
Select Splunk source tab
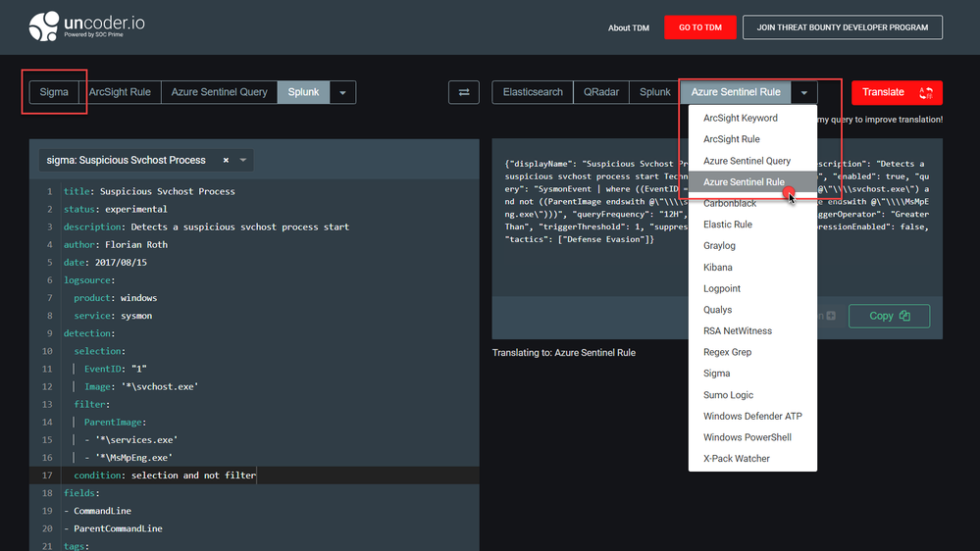click(303, 92)
